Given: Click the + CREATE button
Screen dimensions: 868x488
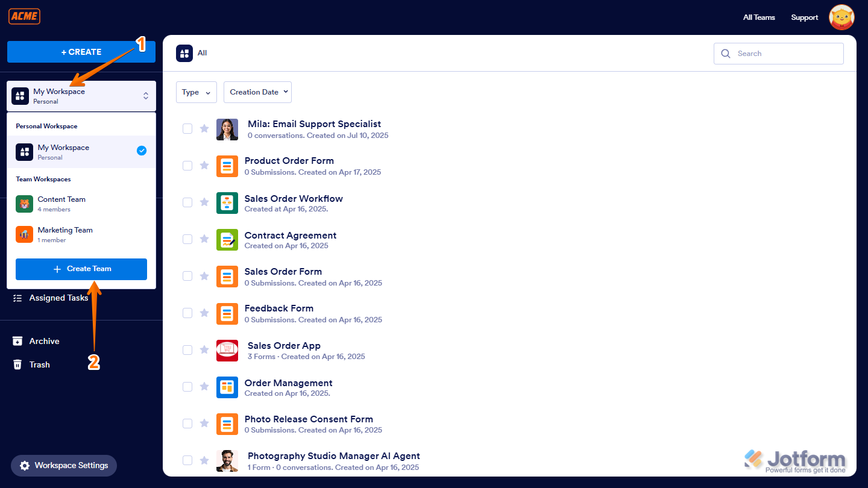Looking at the screenshot, I should 81,52.
